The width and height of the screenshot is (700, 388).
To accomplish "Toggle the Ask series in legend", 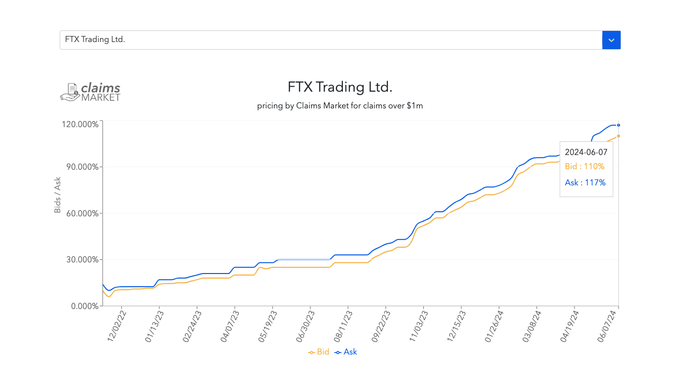I will (x=346, y=352).
